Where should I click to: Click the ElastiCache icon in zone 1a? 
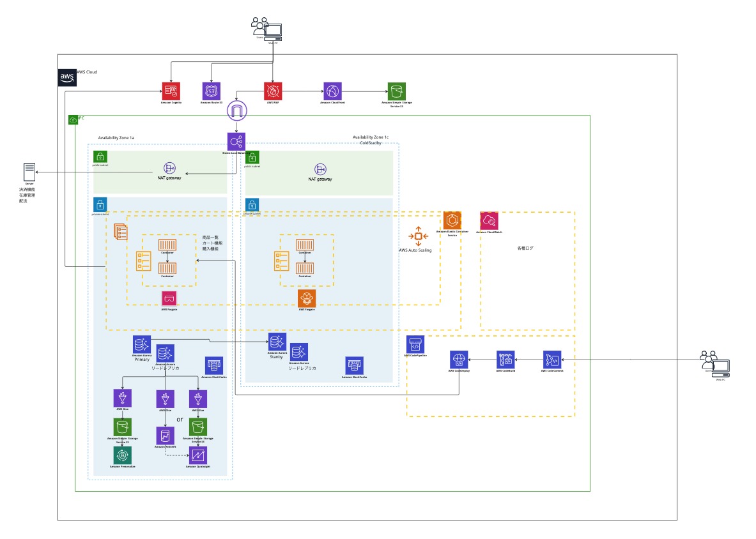tap(213, 366)
